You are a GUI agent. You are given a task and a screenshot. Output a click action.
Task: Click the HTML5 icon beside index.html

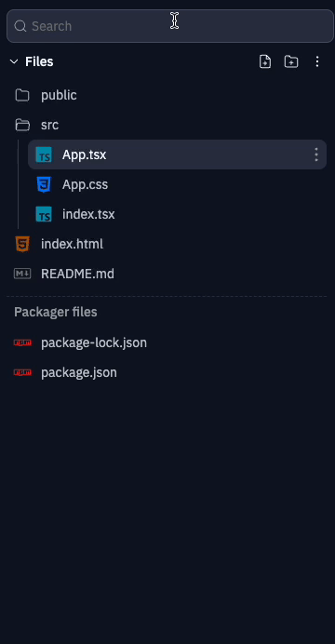coord(22,244)
